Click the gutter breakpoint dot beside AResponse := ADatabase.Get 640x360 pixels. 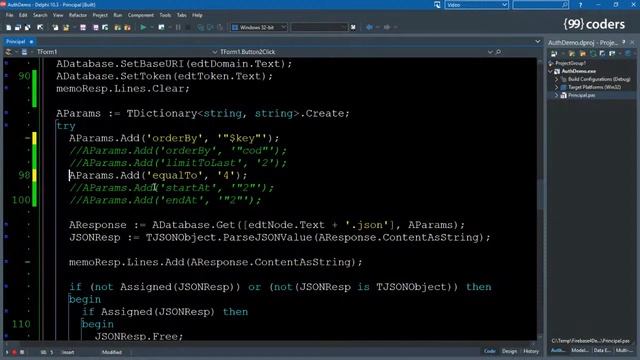point(6,224)
